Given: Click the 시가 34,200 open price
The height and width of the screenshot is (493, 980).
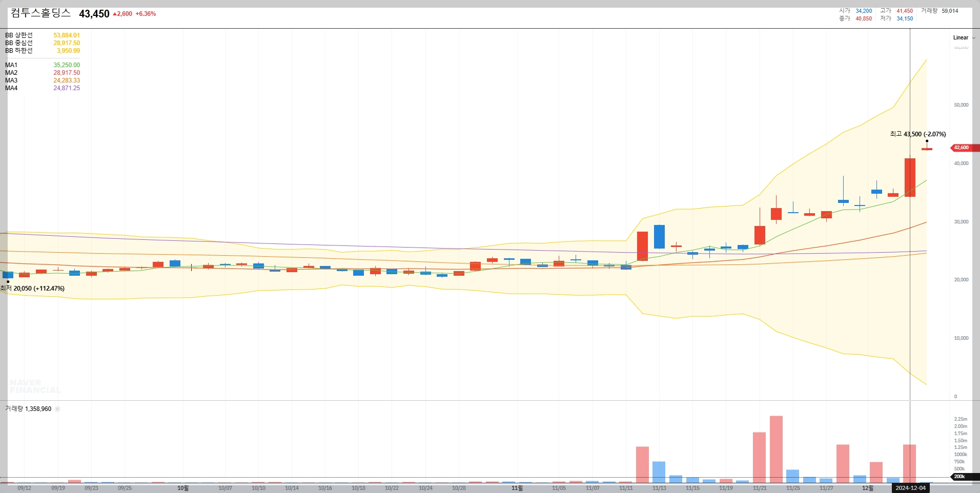Looking at the screenshot, I should tap(855, 11).
